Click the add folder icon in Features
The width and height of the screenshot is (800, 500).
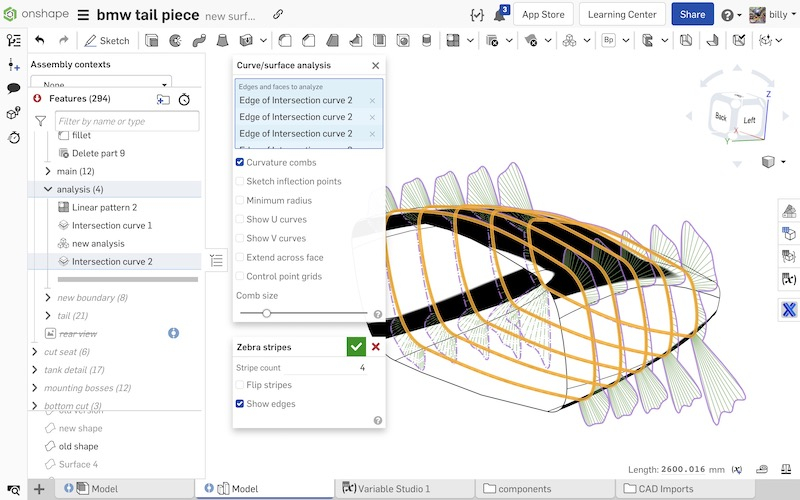point(163,99)
